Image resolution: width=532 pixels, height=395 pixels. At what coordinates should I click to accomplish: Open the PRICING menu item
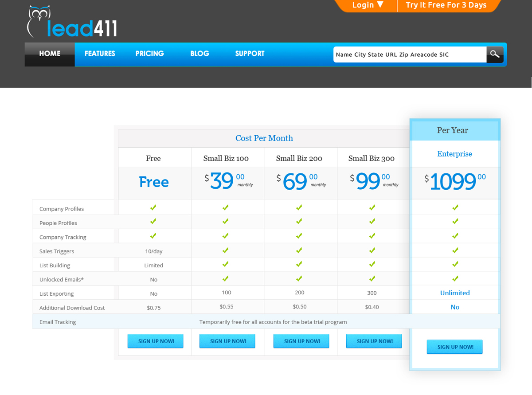point(149,54)
